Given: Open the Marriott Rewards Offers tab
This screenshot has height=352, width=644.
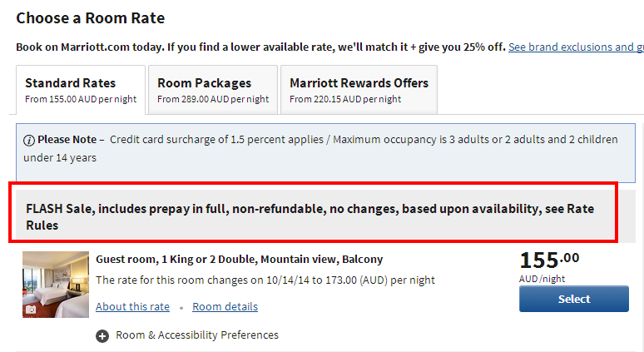Looking at the screenshot, I should point(359,90).
